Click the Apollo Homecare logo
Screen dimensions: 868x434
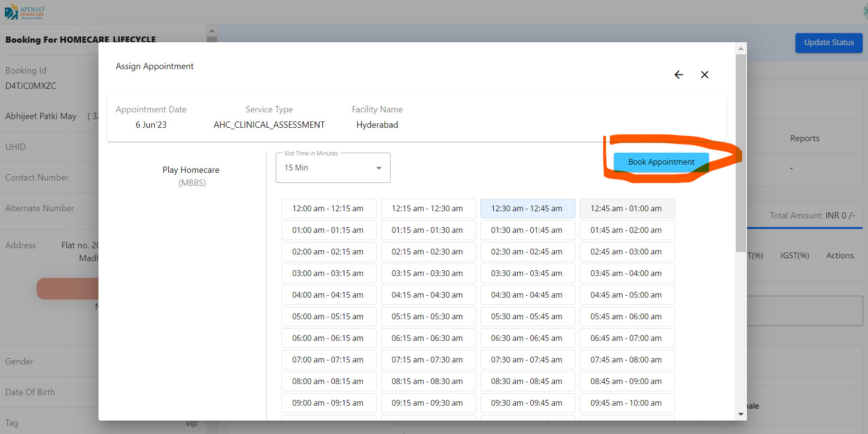[25, 12]
